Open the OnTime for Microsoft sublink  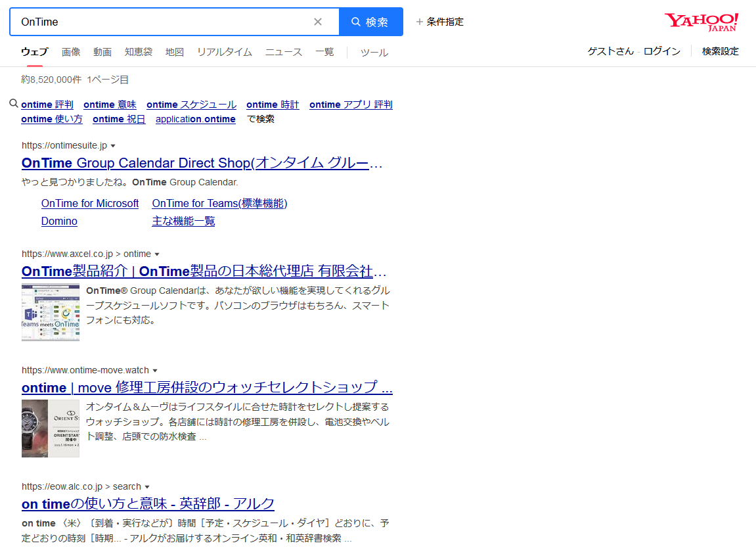90,204
